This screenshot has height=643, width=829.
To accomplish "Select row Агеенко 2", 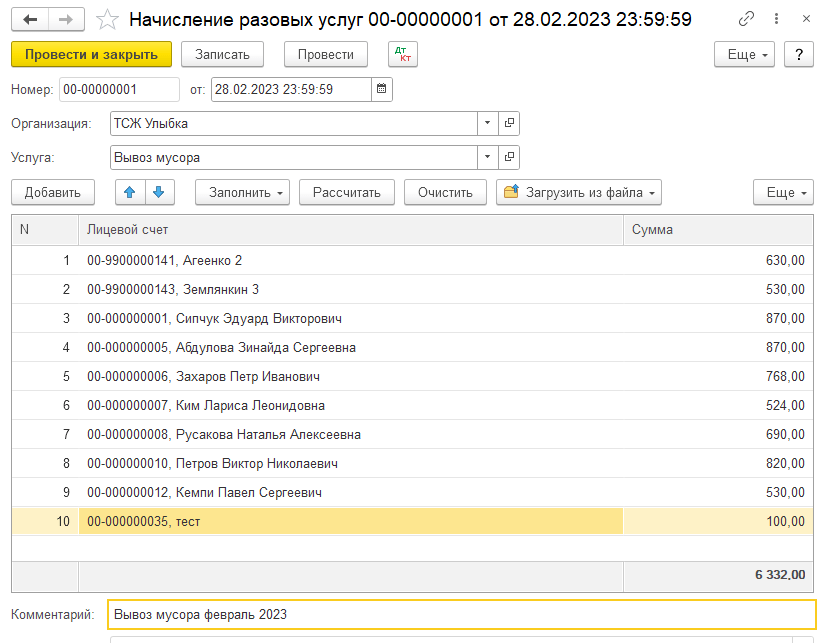I will (412, 260).
